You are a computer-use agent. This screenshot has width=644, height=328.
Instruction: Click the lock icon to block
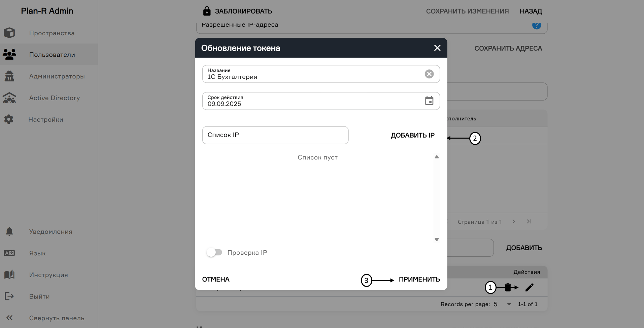[x=206, y=11]
